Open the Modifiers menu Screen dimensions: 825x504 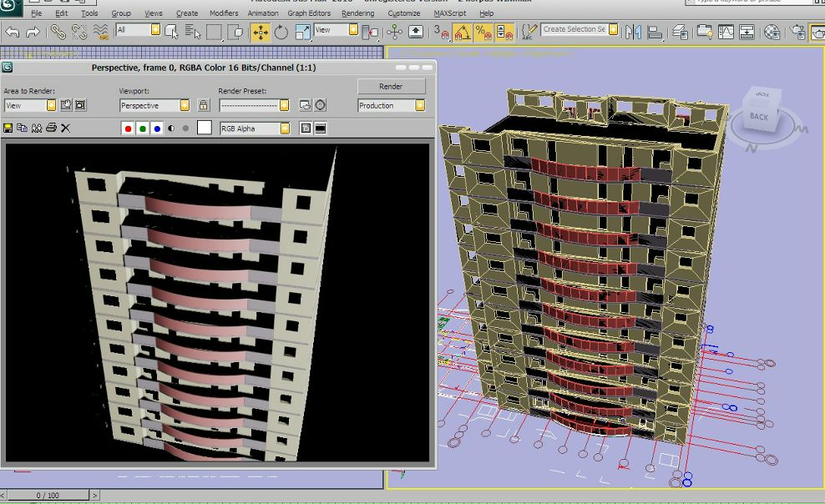[224, 13]
